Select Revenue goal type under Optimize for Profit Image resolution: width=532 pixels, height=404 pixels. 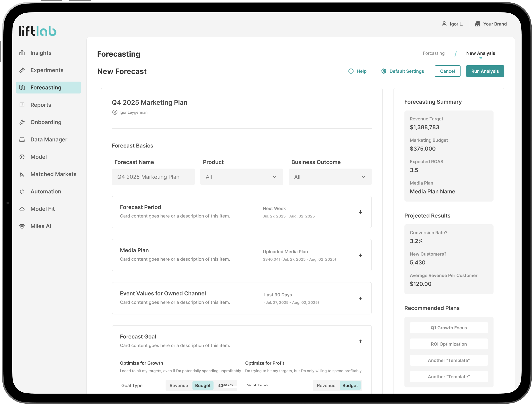click(326, 386)
